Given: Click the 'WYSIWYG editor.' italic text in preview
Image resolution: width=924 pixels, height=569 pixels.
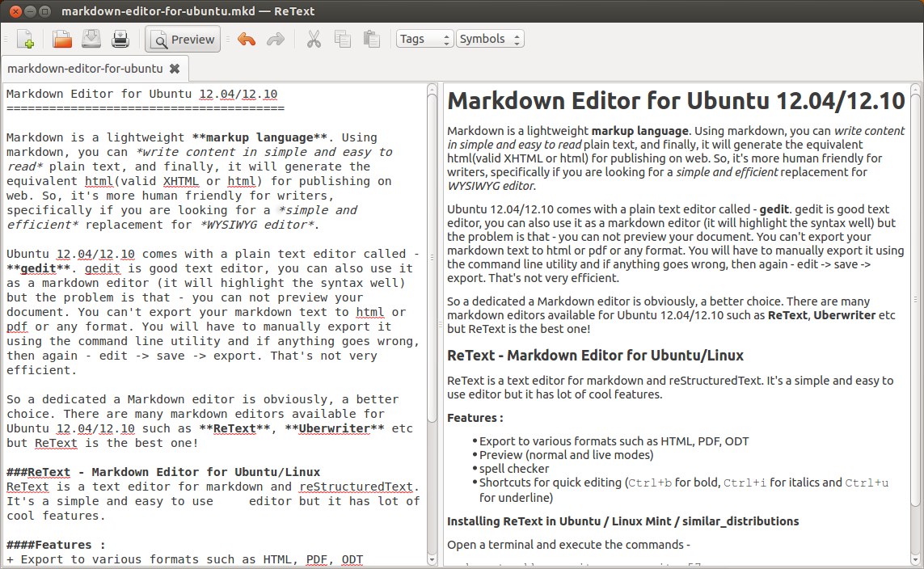Looking at the screenshot, I should pos(492,186).
